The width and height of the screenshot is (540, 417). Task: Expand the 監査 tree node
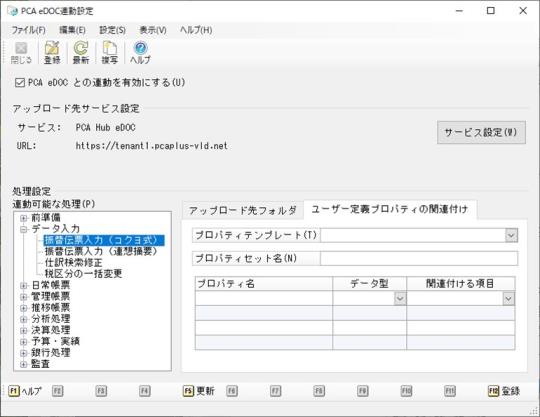[23, 364]
